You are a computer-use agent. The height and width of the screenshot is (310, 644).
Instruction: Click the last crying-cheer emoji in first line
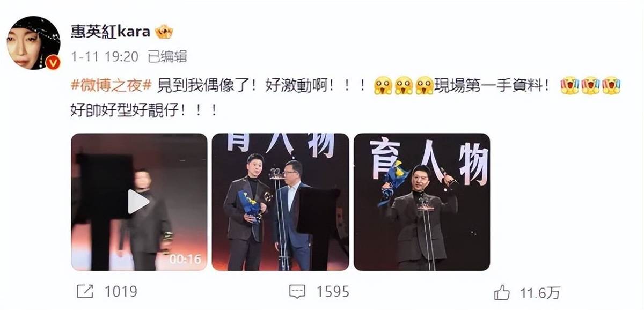click(x=611, y=86)
